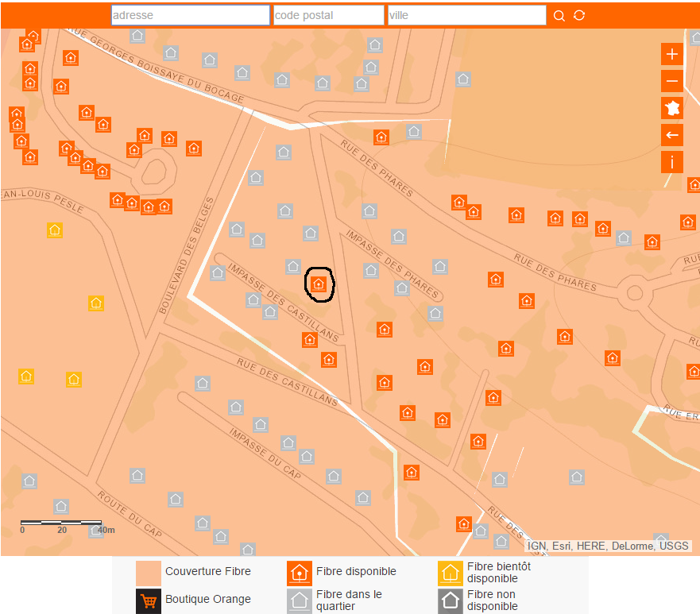Image resolution: width=700 pixels, height=614 pixels.
Task: Click the back arrow map button
Action: pyautogui.click(x=672, y=135)
